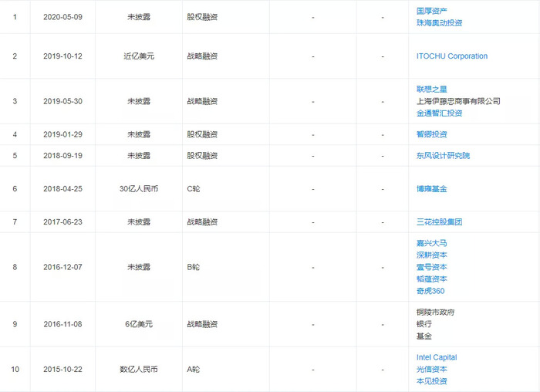Open the 三花控股集团 investor link
This screenshot has height=392, width=540.
(x=439, y=221)
